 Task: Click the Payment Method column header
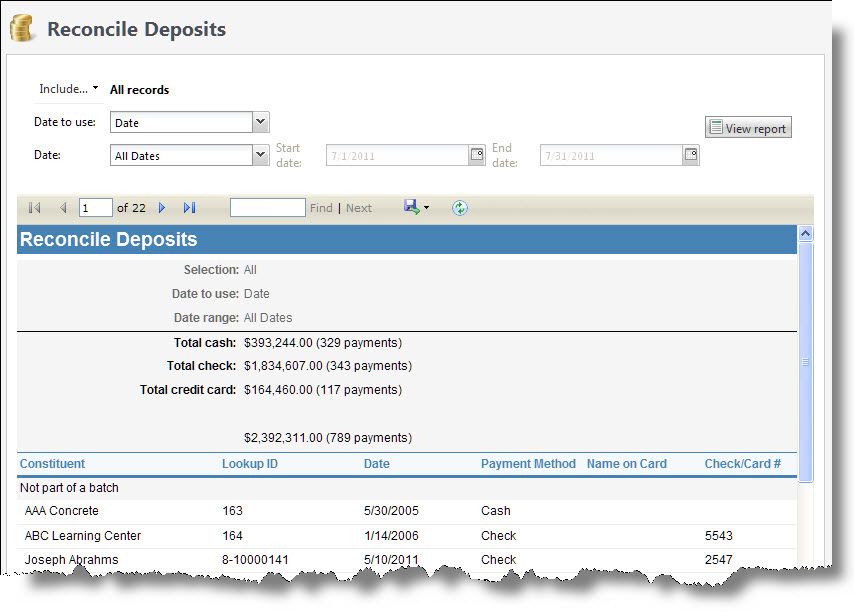528,464
